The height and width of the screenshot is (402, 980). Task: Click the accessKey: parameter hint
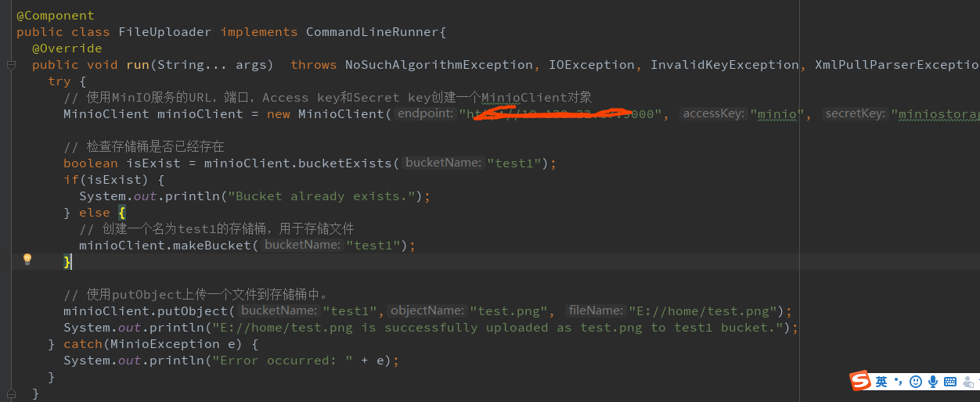[x=714, y=114]
